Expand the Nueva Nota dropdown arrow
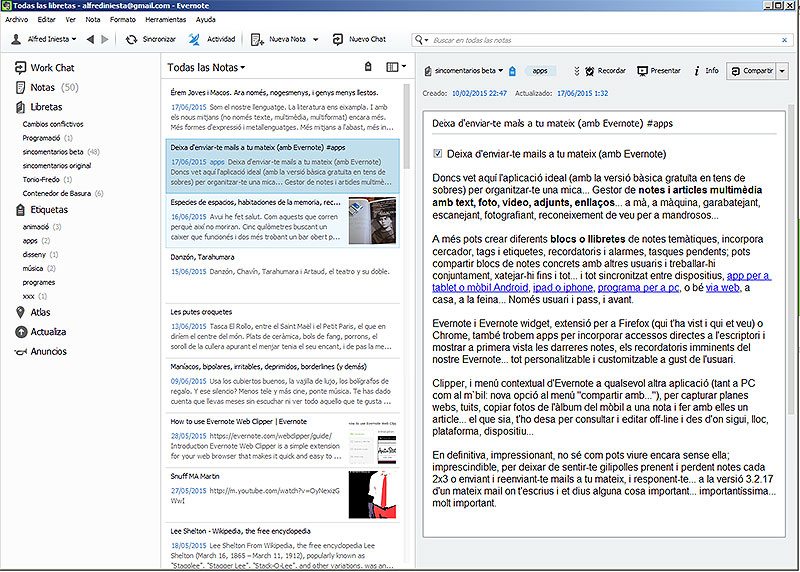Viewport: 800px width, 572px height. pos(315,39)
